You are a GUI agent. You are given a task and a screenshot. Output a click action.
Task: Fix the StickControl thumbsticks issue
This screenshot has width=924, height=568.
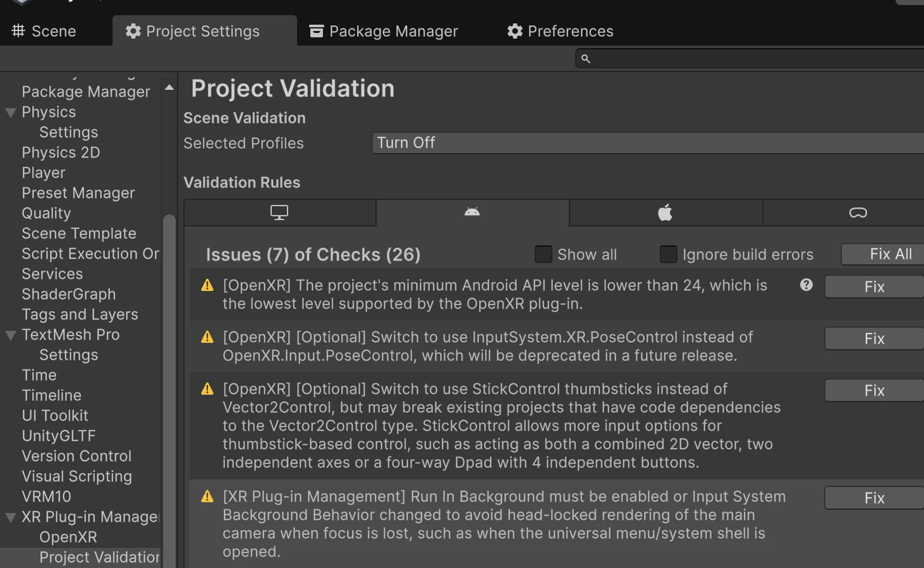coord(874,391)
